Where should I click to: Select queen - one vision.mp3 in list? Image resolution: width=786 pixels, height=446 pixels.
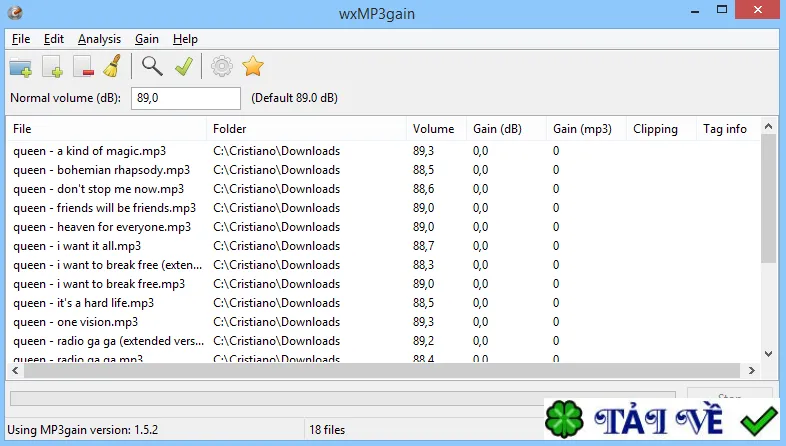click(x=383, y=322)
